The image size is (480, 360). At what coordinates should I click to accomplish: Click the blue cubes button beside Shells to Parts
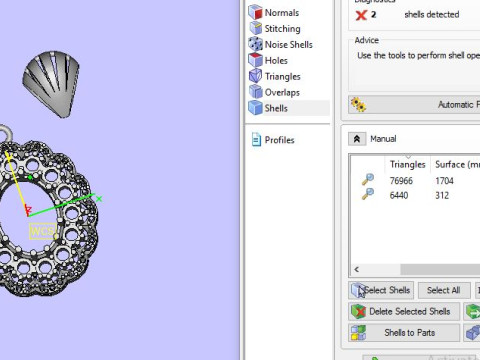click(472, 333)
